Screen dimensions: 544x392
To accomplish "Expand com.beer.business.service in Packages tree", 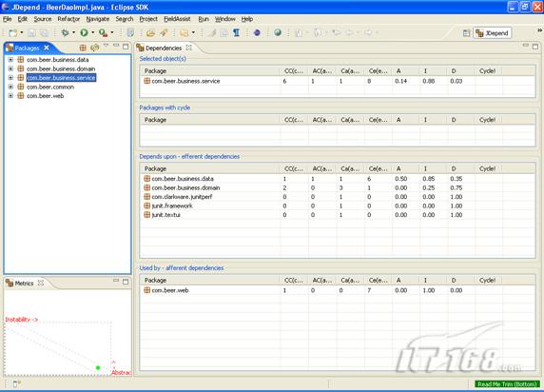I will click(10, 78).
